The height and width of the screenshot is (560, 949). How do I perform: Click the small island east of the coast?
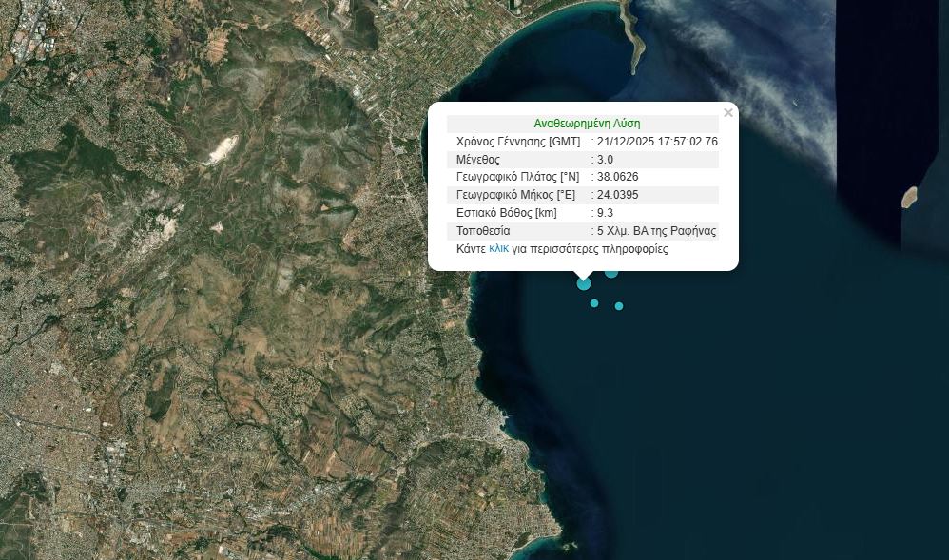click(909, 197)
